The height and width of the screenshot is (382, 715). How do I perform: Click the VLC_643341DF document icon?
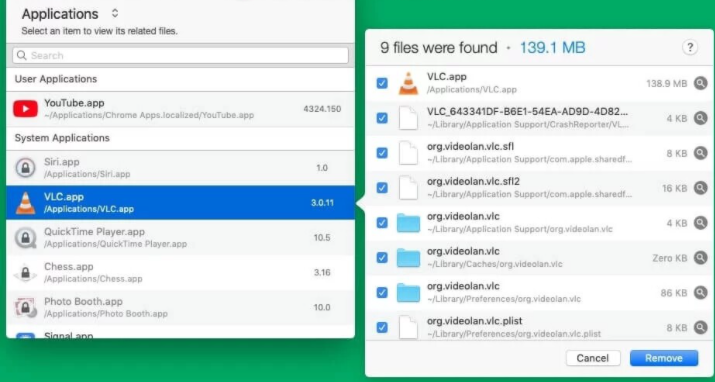(408, 118)
